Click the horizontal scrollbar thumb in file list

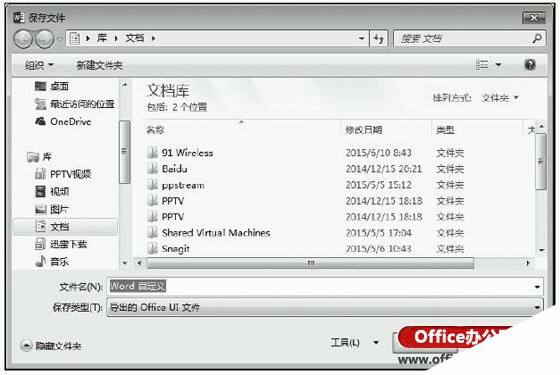(310, 263)
